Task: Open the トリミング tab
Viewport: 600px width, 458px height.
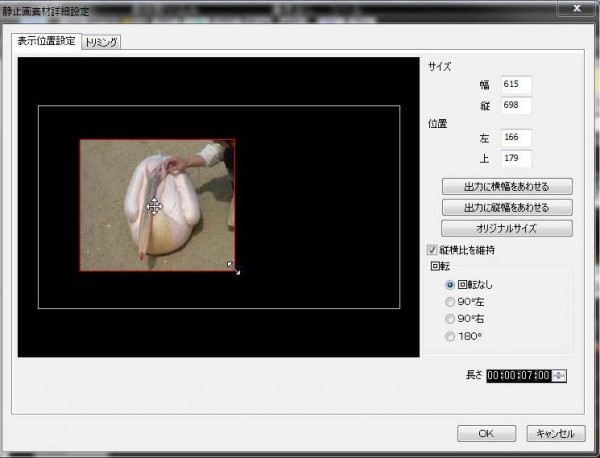Action: [102, 41]
